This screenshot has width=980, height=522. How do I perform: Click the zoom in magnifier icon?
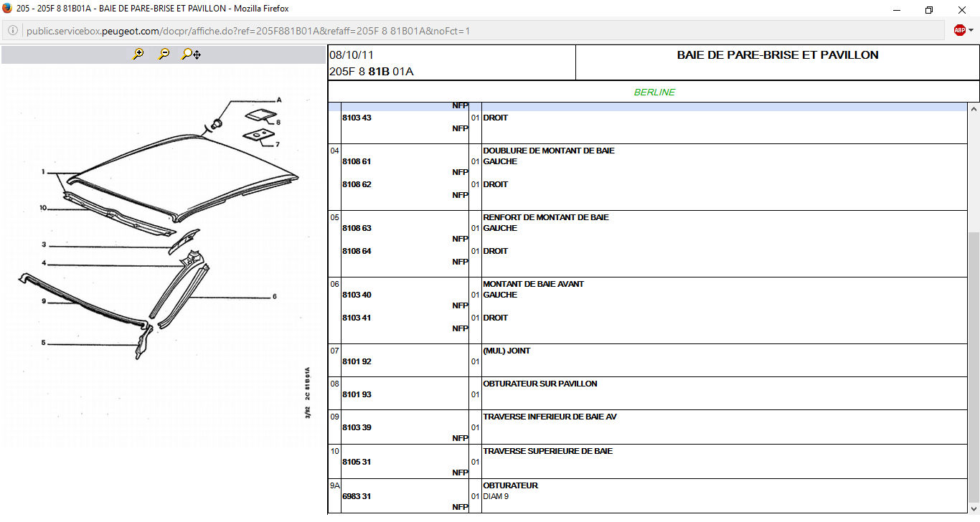(x=138, y=54)
